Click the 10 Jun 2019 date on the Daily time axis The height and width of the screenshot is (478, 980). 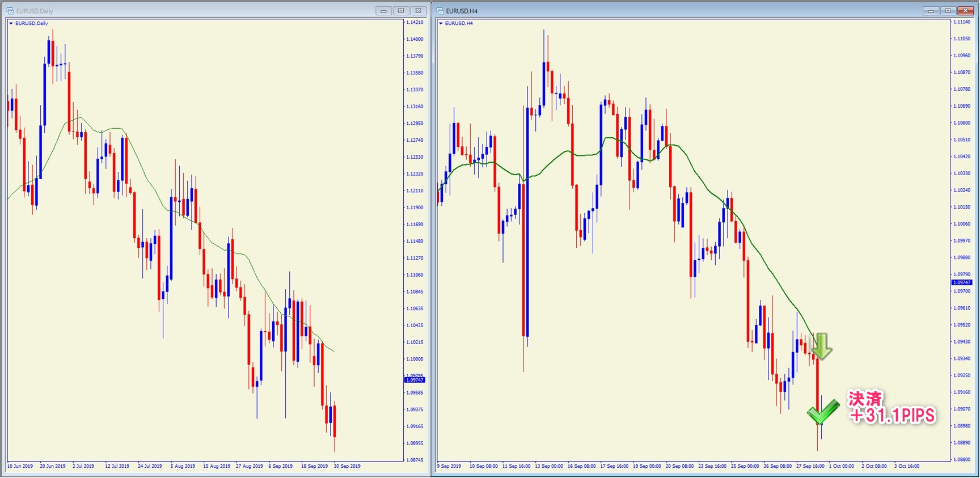click(20, 466)
